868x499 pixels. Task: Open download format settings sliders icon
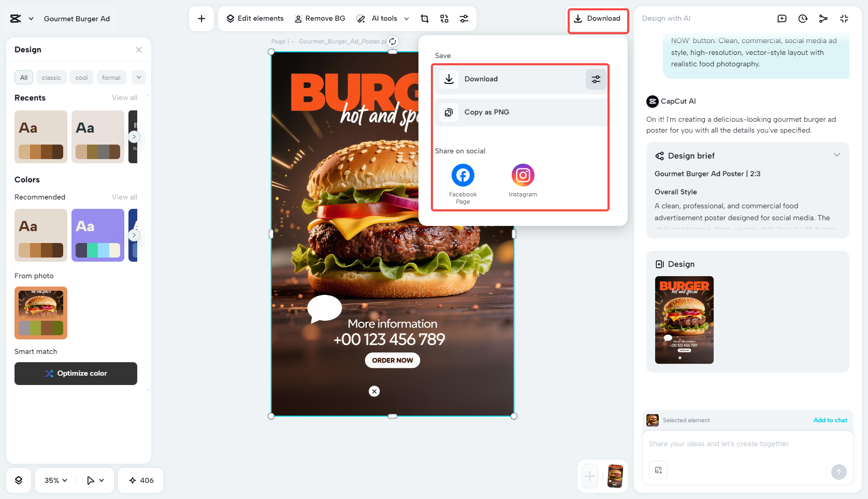click(596, 79)
